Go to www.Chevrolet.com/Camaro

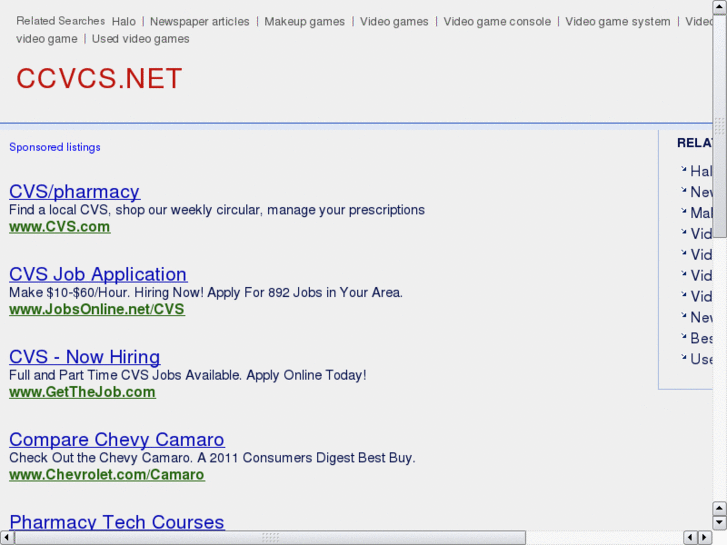107,474
